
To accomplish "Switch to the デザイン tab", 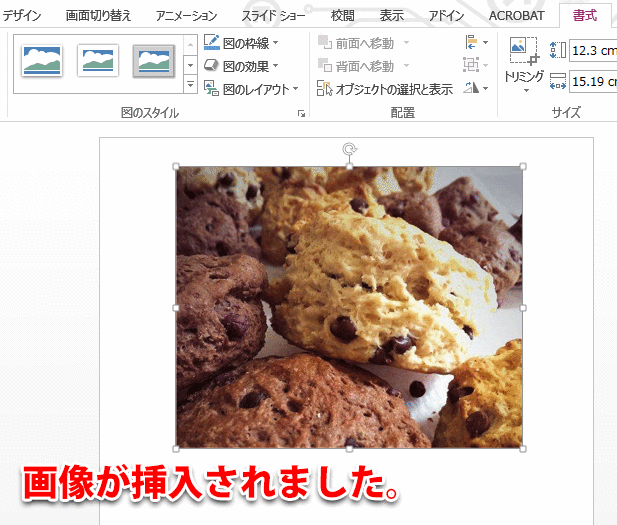I will click(x=23, y=16).
